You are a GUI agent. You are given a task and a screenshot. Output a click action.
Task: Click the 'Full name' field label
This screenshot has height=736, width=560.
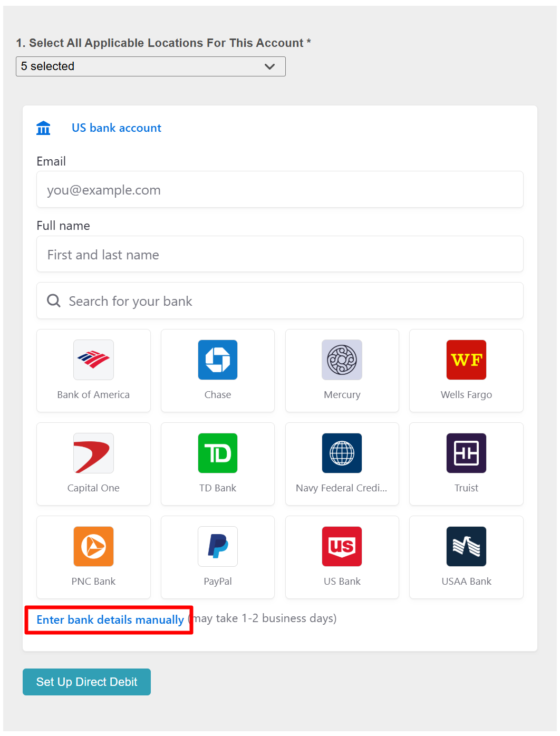[x=63, y=226]
